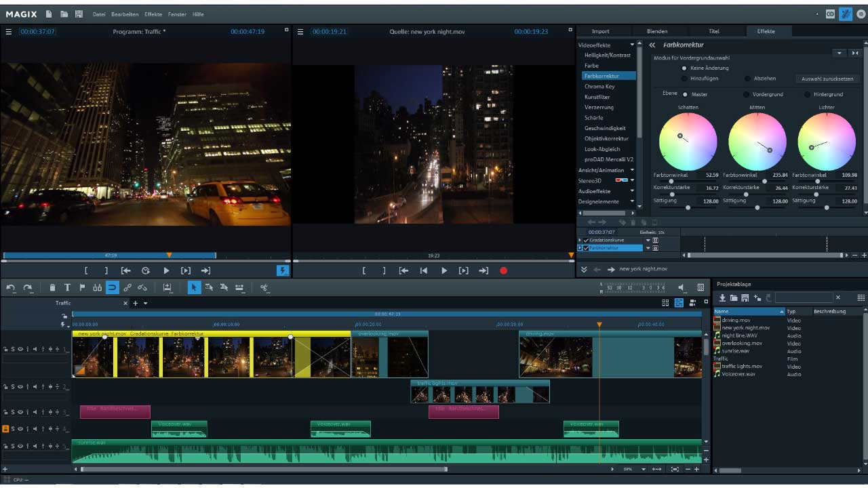This screenshot has height=488, width=868.
Task: Expand the Videoeffekte category arrow
Action: point(633,45)
